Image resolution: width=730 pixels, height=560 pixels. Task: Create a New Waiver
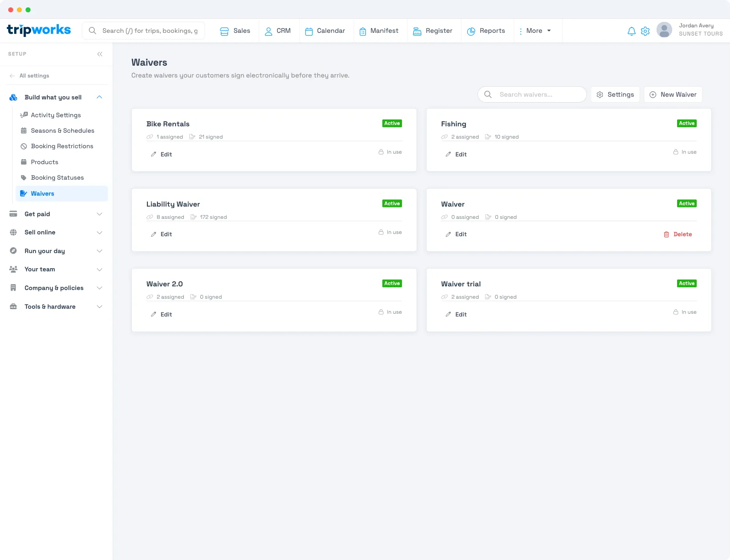pos(673,94)
